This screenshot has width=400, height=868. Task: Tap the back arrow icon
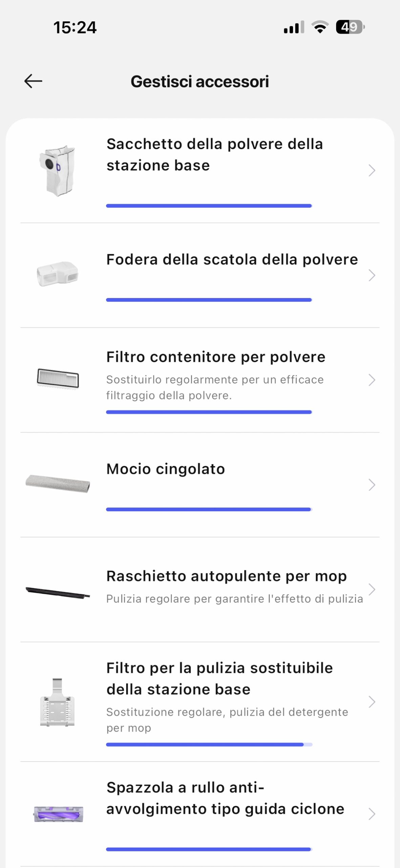(33, 81)
